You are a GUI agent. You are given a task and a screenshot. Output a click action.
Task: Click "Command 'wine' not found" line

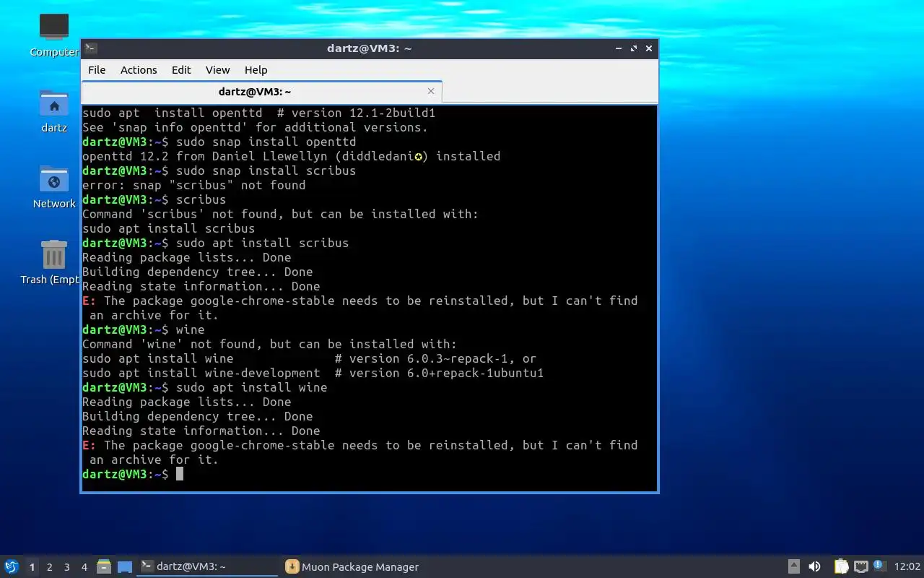point(269,344)
